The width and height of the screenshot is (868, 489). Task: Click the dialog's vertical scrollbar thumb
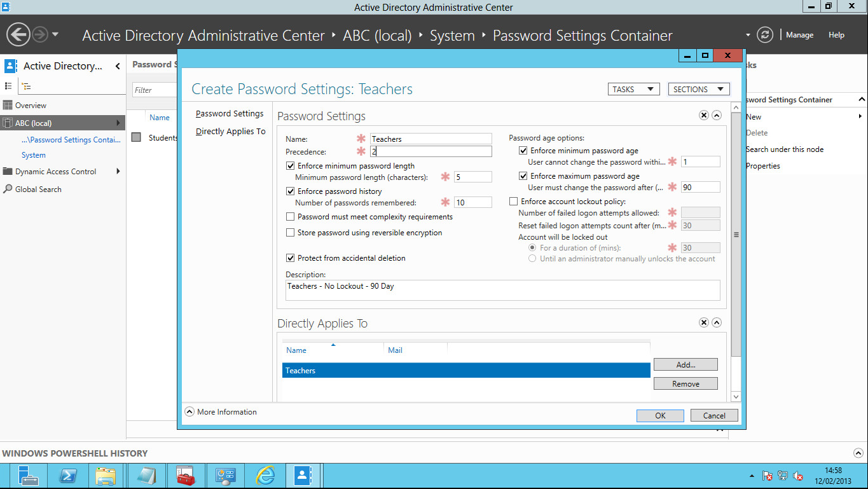(736, 235)
